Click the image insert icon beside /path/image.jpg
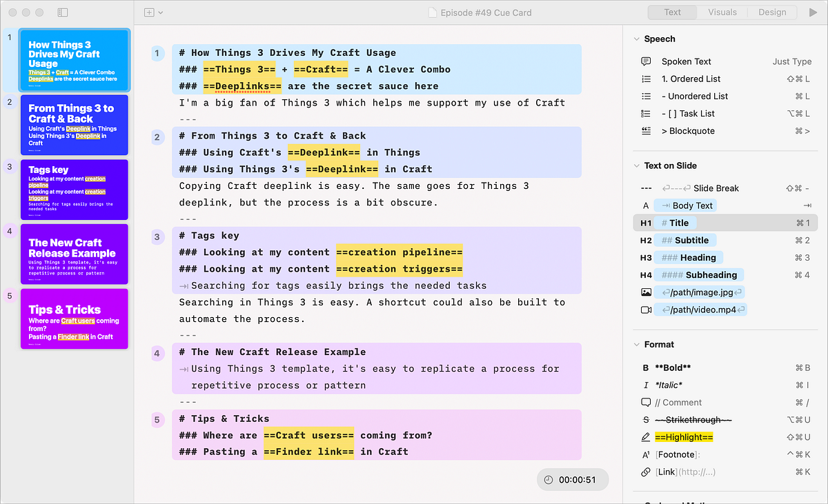Viewport: 828px width, 504px height. coord(646,292)
